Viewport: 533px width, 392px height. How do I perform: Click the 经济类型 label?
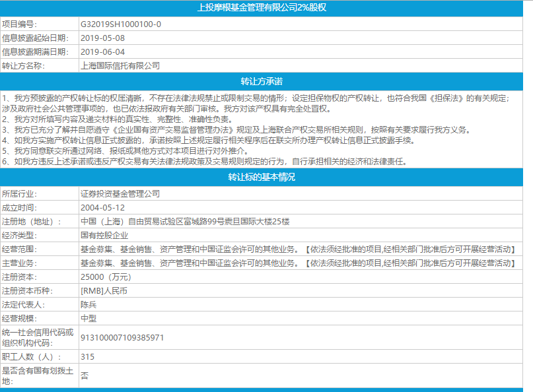click(19, 236)
